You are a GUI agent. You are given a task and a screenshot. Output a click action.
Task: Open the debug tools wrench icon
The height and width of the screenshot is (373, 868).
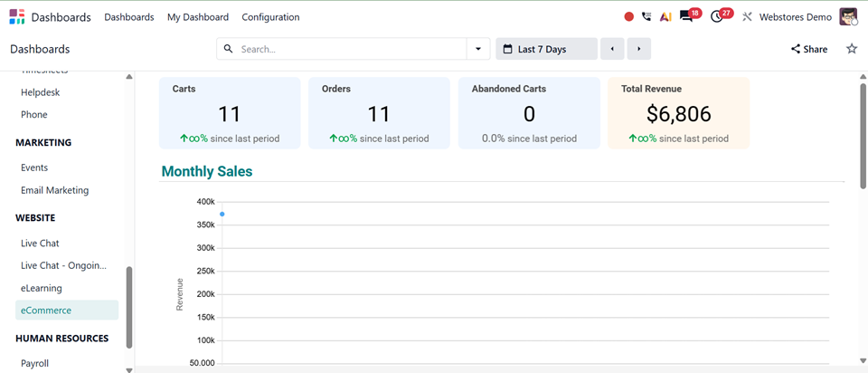[x=747, y=16]
